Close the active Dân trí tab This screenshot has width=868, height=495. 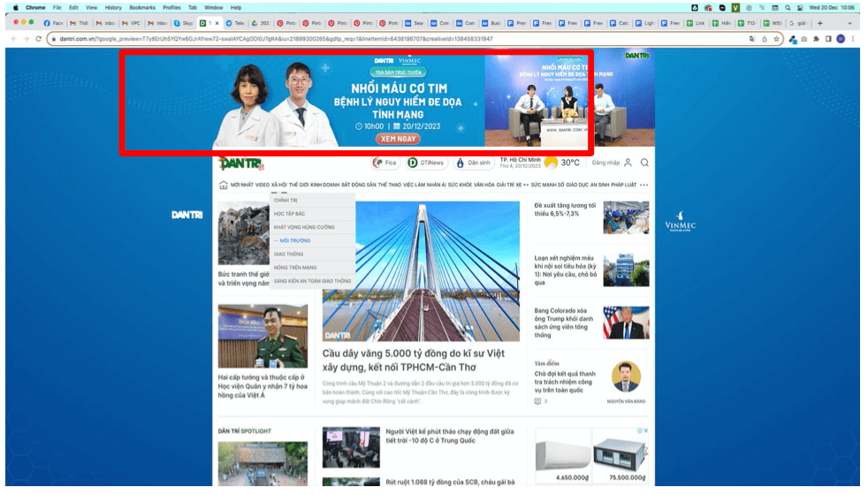[217, 23]
